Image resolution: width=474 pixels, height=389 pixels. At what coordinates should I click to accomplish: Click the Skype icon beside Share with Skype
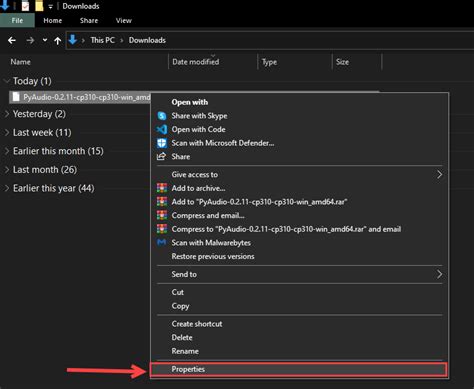point(162,116)
